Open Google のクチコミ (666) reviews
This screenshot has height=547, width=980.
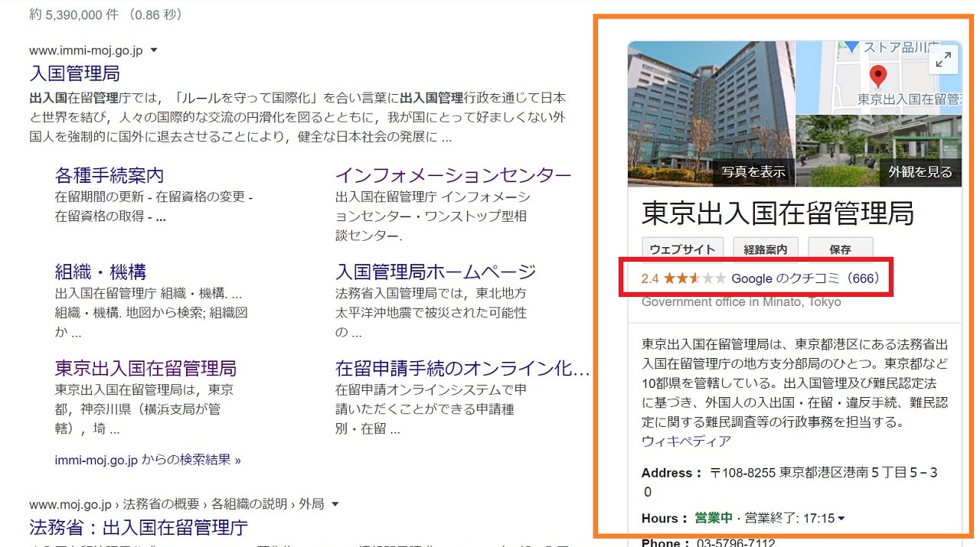click(x=806, y=278)
